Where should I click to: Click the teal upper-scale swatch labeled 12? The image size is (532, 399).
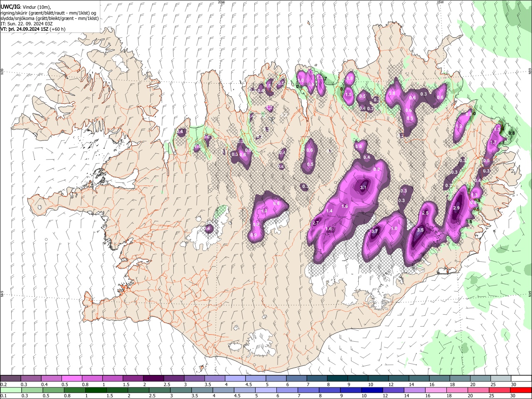pos(398,379)
